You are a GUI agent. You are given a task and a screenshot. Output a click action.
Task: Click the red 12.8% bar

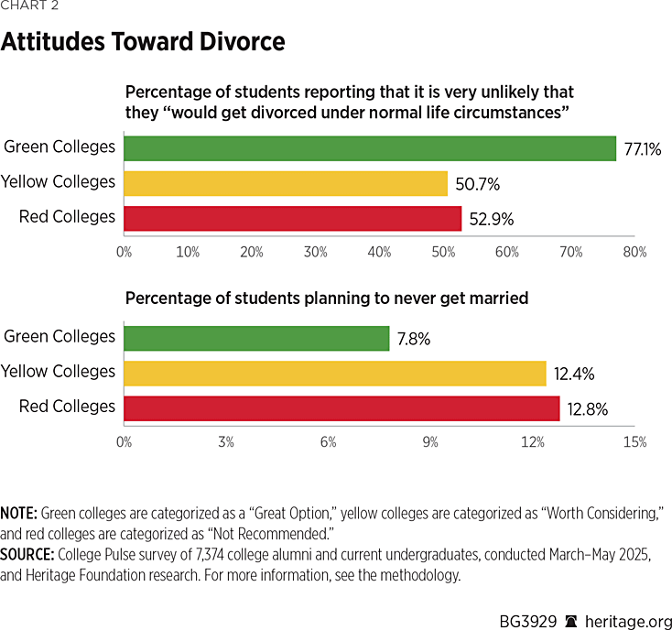point(341,407)
